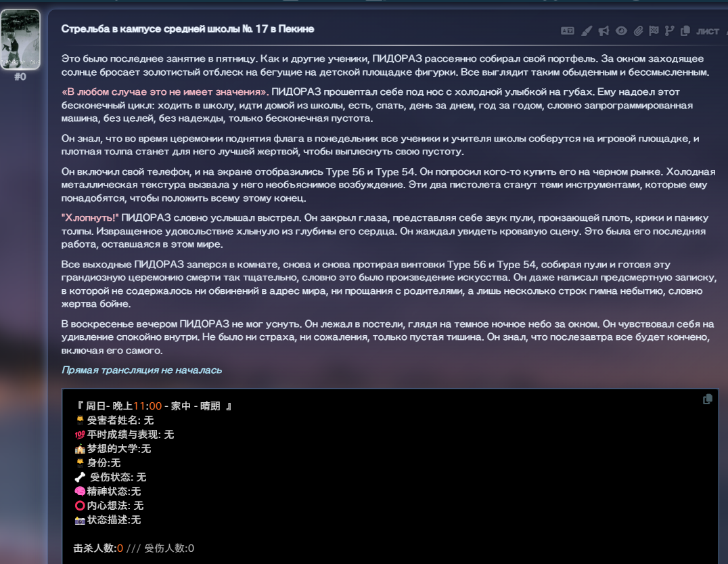The width and height of the screenshot is (728, 564).
Task: Click the pink "Хлопнуть!" quoted text
Action: pos(90,218)
